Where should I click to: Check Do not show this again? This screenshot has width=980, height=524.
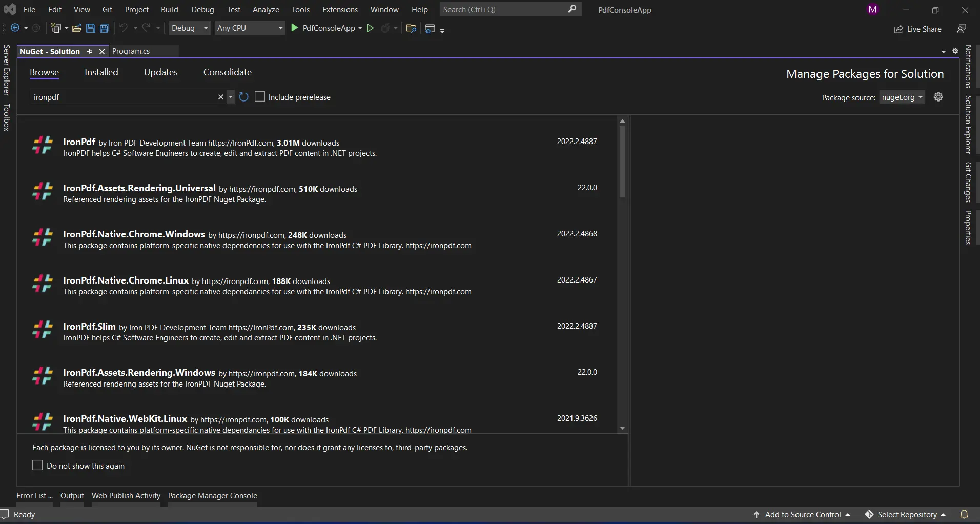[x=37, y=466]
